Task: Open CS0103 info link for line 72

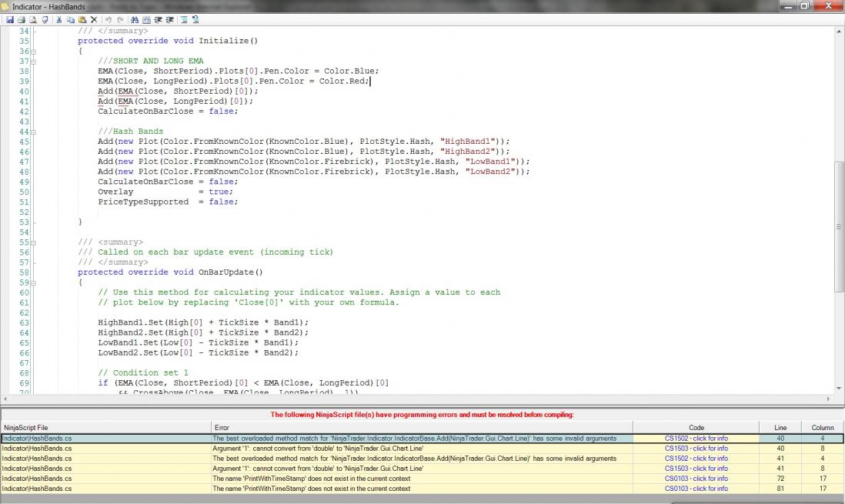Action: 696,479
